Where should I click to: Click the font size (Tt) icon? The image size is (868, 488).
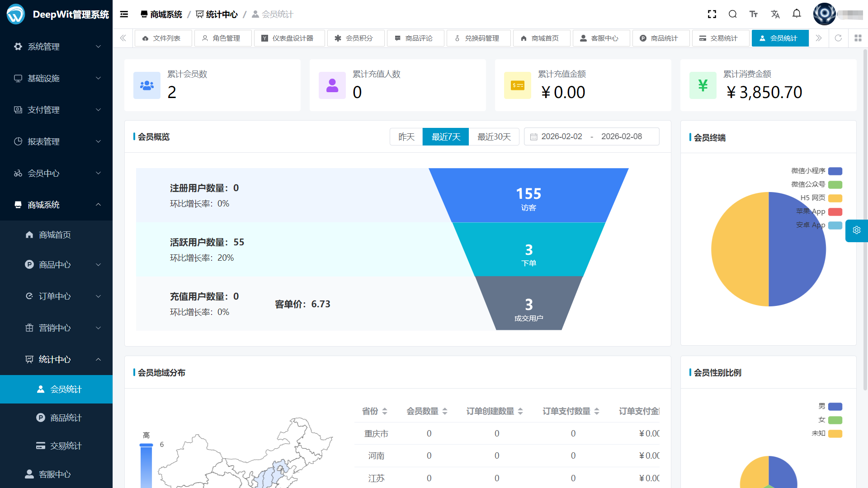click(x=754, y=14)
